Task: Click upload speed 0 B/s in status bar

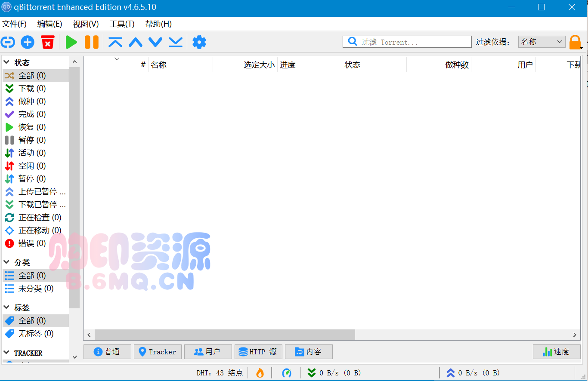Action: pos(473,373)
